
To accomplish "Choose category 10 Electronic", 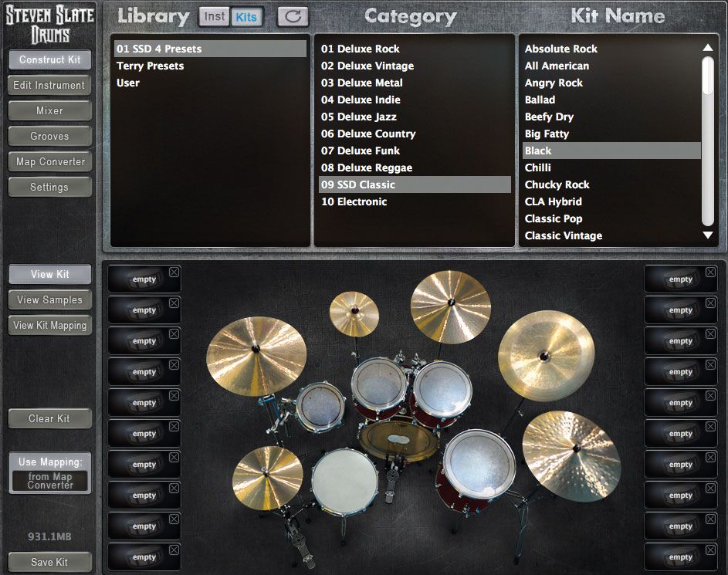I will click(x=415, y=201).
